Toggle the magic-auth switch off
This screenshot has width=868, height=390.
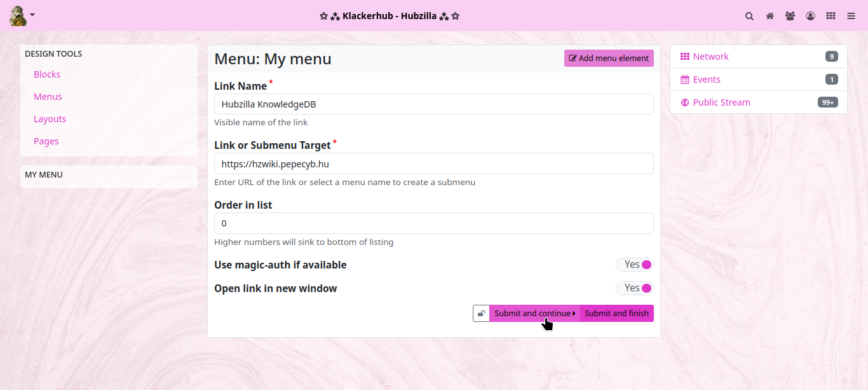coord(634,265)
